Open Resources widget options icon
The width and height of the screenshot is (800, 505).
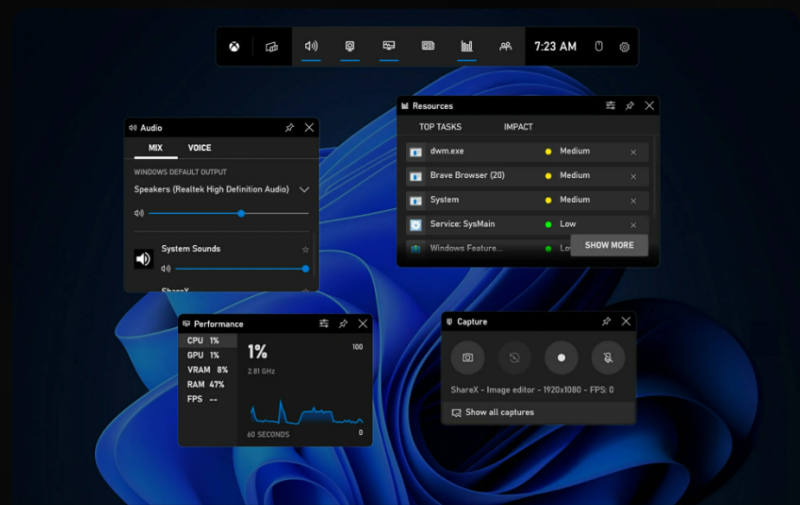[610, 106]
